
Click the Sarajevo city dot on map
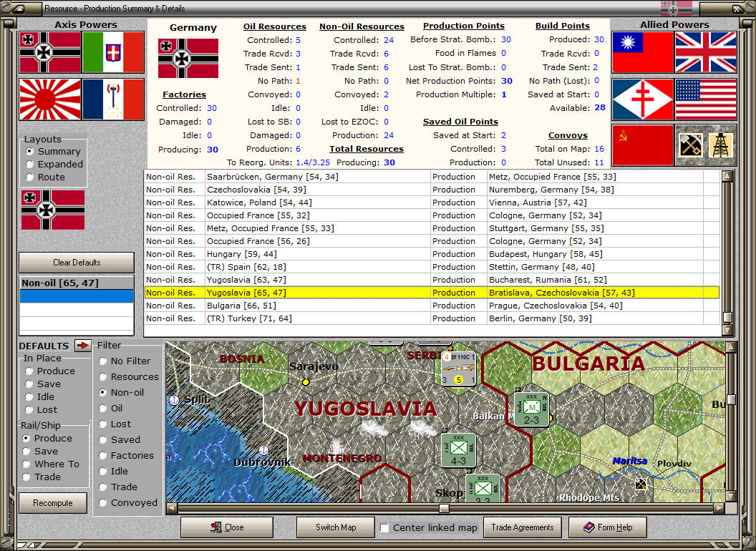[x=306, y=382]
